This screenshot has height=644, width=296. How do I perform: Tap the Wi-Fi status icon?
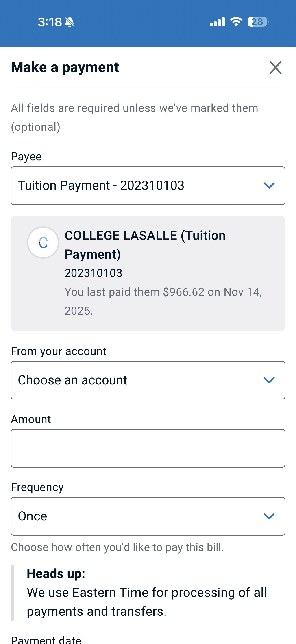tap(236, 22)
